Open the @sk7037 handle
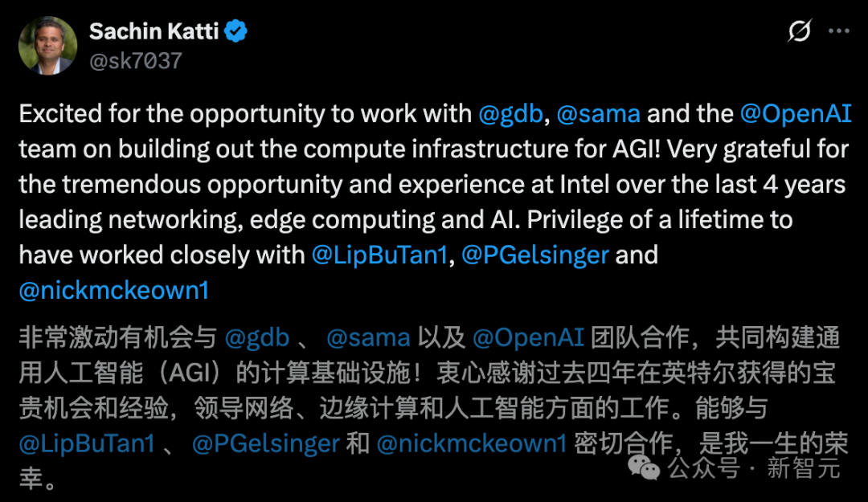 coord(135,60)
